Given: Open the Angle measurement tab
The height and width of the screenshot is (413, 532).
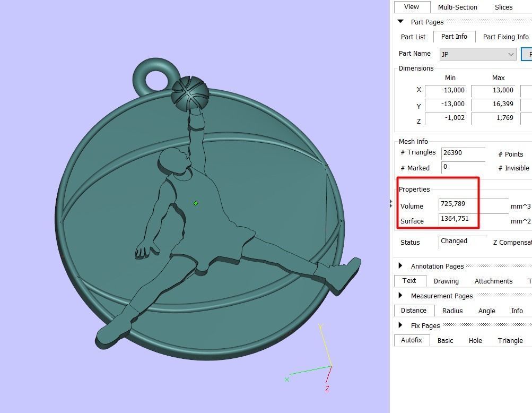Looking at the screenshot, I should click(x=486, y=311).
